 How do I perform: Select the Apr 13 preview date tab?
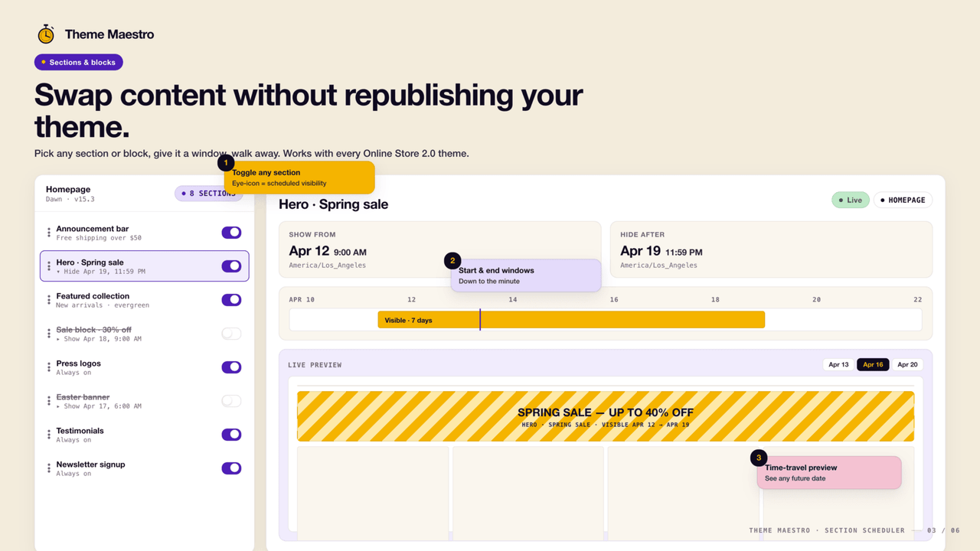coord(838,364)
